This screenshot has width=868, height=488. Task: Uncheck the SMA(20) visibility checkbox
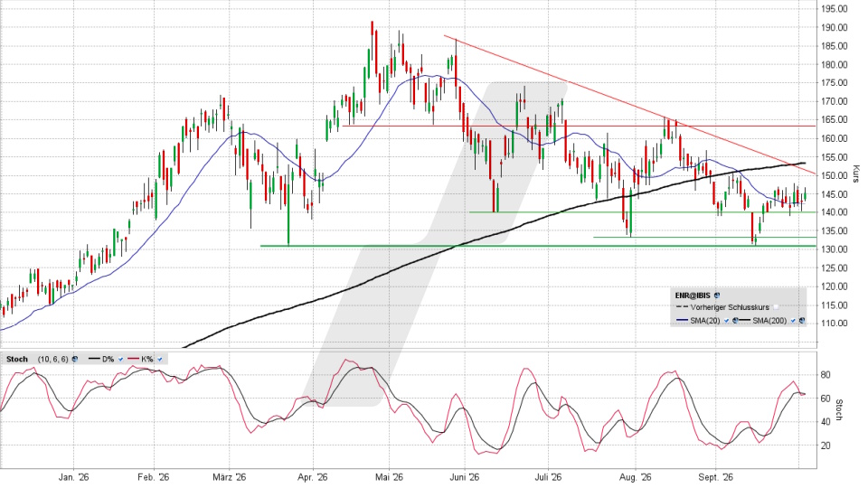(x=726, y=320)
